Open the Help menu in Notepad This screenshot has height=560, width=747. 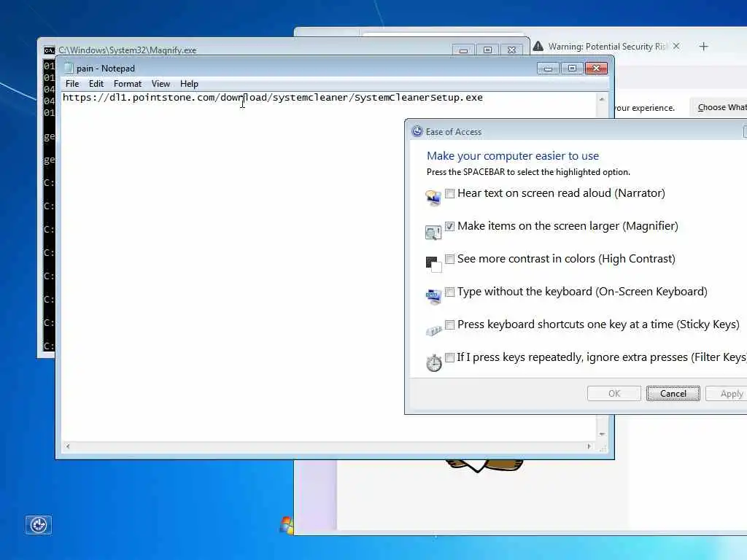(x=189, y=84)
